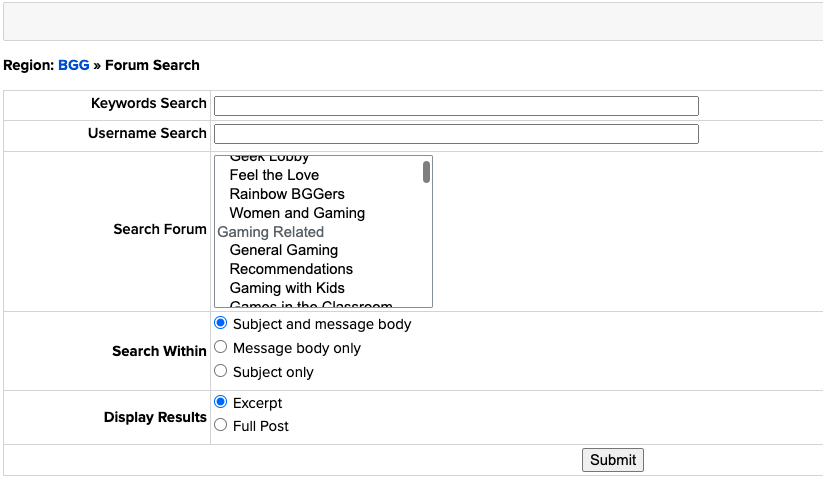Select Rainbow BGGers forum option

point(287,194)
